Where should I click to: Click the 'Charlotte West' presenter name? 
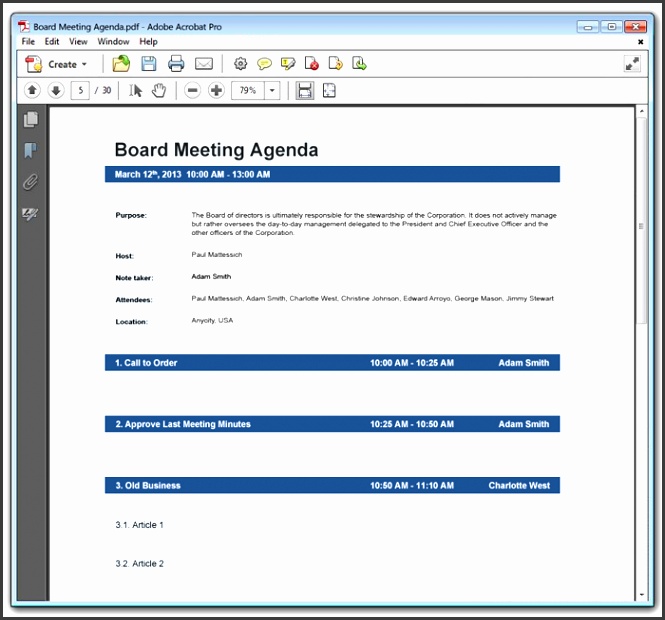pyautogui.click(x=519, y=486)
